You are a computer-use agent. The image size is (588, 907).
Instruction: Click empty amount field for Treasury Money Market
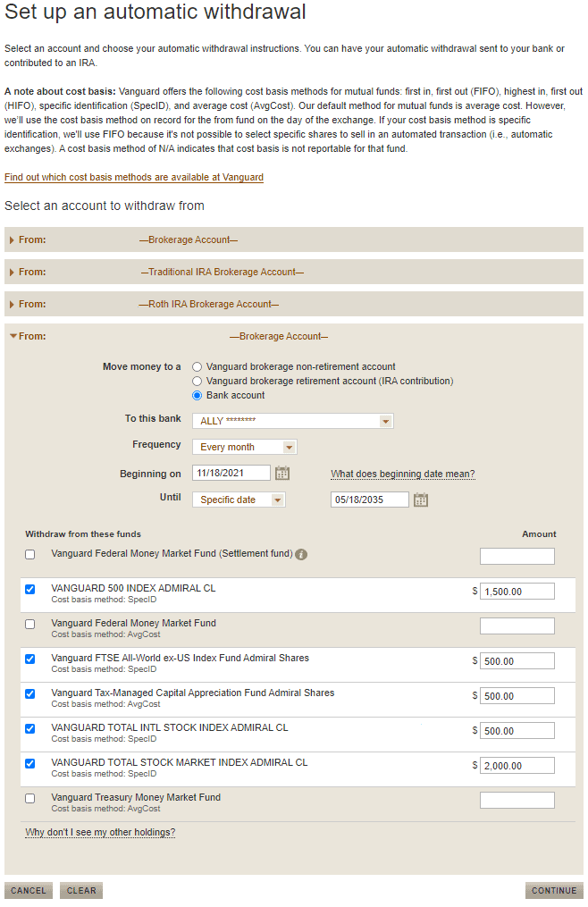point(517,800)
